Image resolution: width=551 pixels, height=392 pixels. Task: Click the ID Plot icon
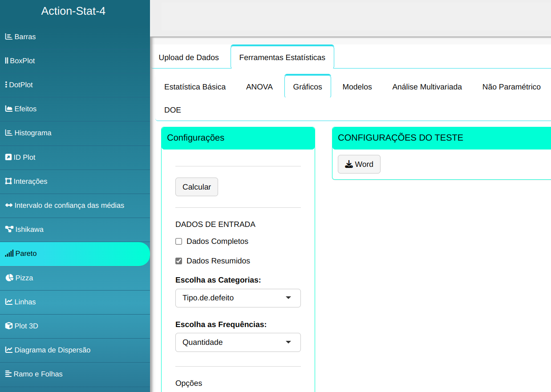pyautogui.click(x=8, y=158)
